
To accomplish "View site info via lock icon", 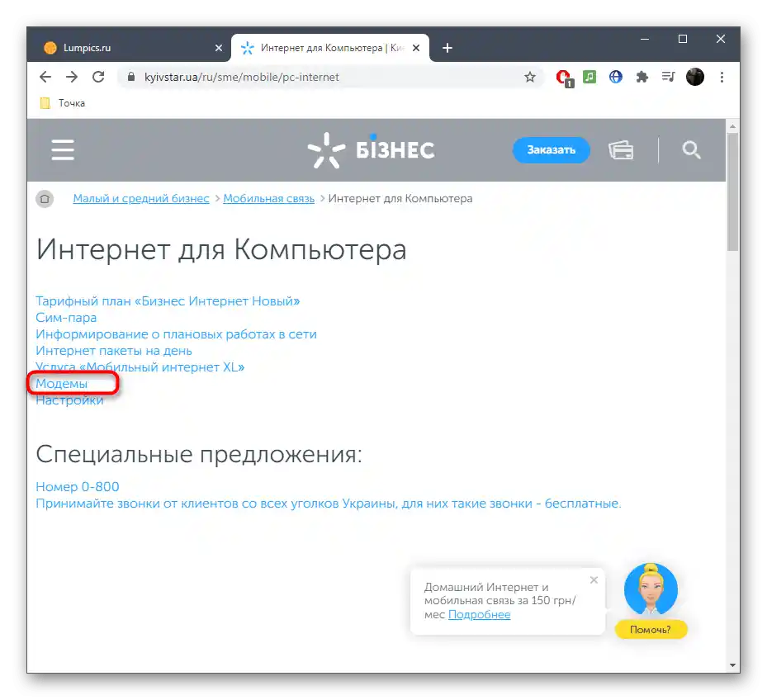I will [x=130, y=77].
